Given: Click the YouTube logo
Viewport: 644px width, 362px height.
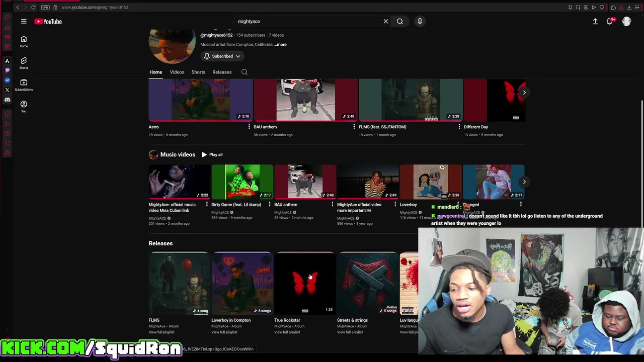Looking at the screenshot, I should tap(48, 22).
